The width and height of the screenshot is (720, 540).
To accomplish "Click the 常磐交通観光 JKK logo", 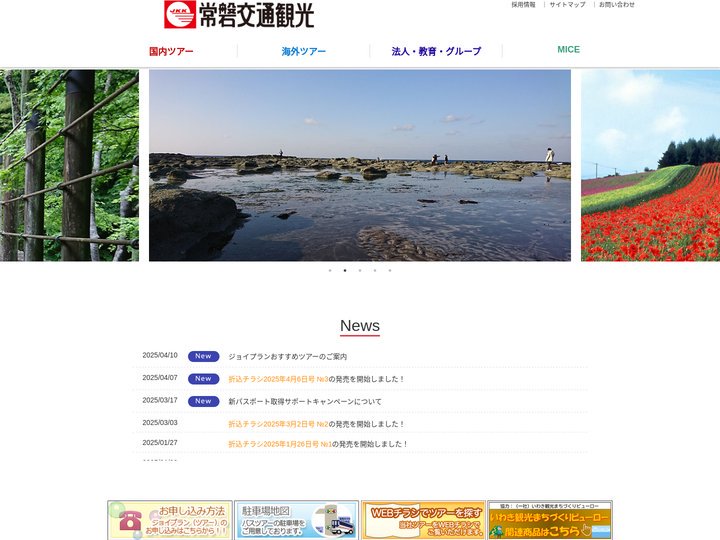I will (x=239, y=14).
